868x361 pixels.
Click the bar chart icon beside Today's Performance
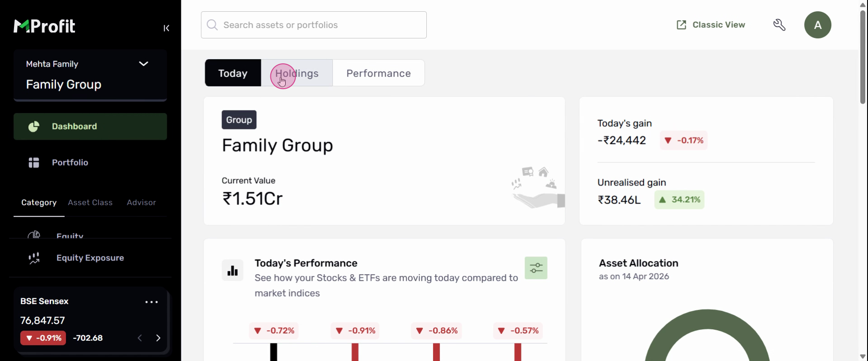click(232, 270)
